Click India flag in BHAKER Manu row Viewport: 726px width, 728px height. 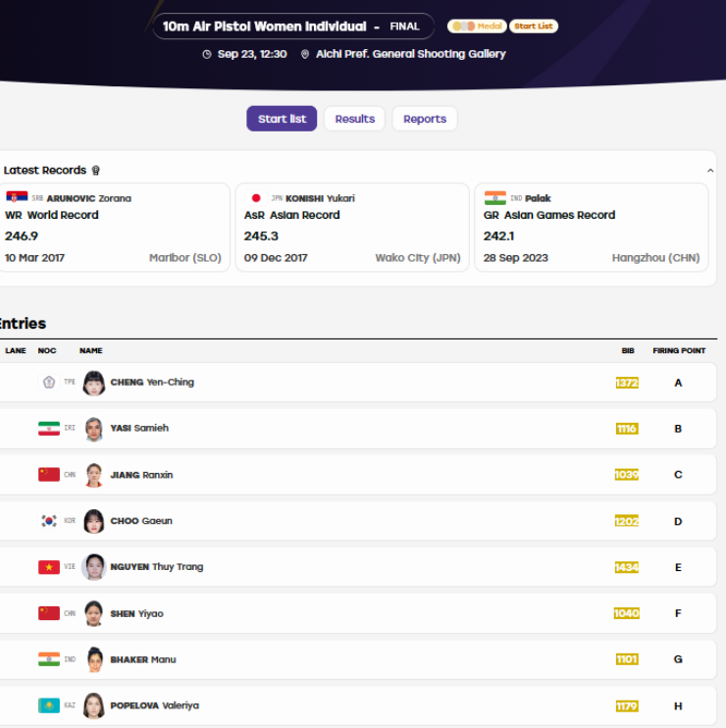point(49,659)
